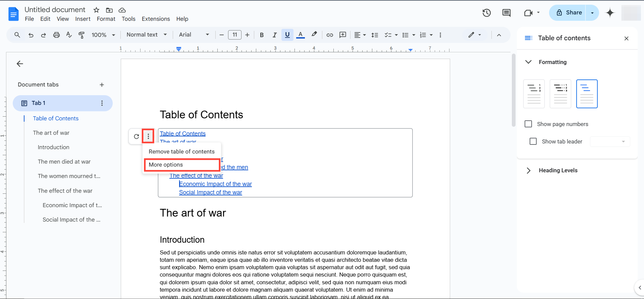Follow the Social Impact of the war link

pos(210,192)
